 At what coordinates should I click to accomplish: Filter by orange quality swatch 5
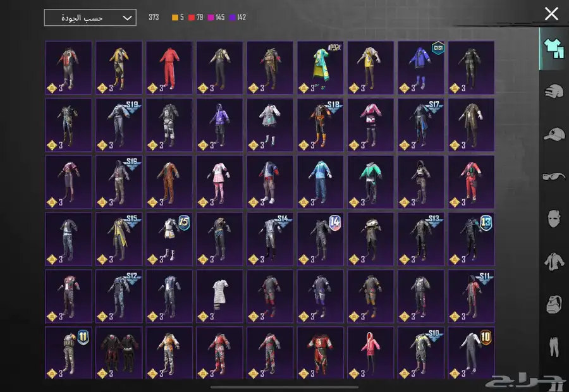click(178, 18)
